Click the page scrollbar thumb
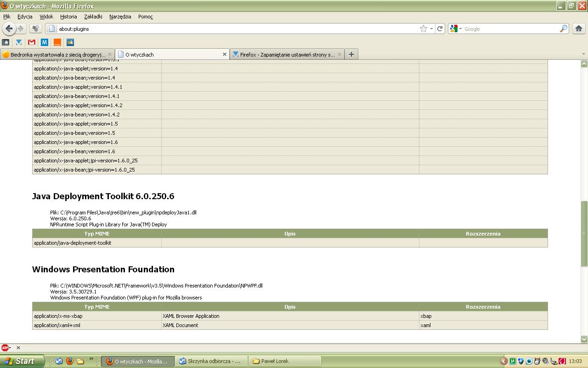Image resolution: width=588 pixels, height=368 pixels. click(x=584, y=233)
